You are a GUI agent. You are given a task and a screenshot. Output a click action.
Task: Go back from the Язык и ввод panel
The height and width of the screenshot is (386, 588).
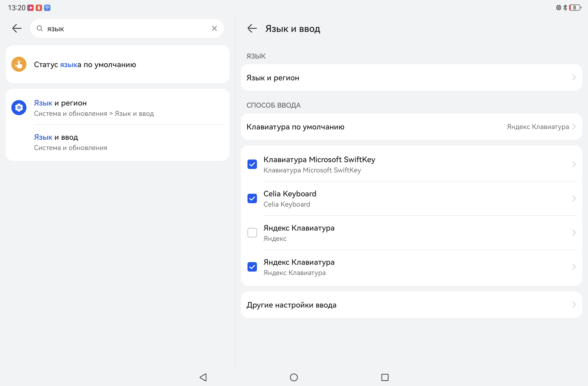point(252,28)
